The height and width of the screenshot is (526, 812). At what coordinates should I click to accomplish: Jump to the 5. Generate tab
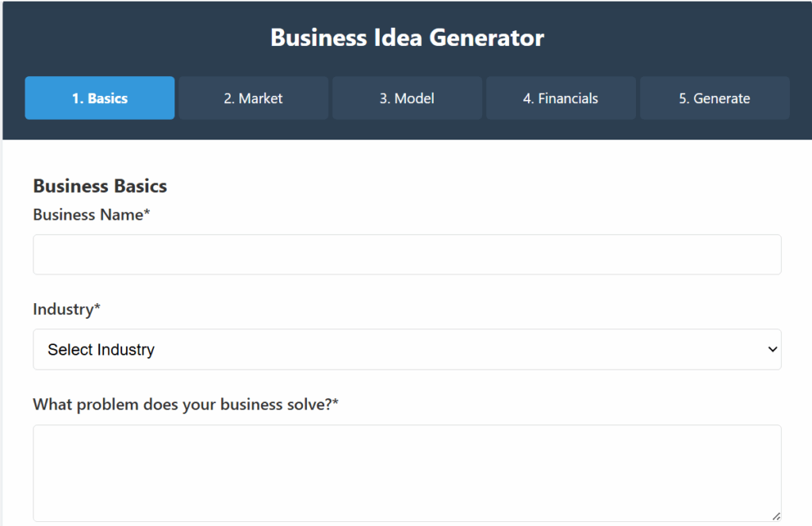pos(714,98)
